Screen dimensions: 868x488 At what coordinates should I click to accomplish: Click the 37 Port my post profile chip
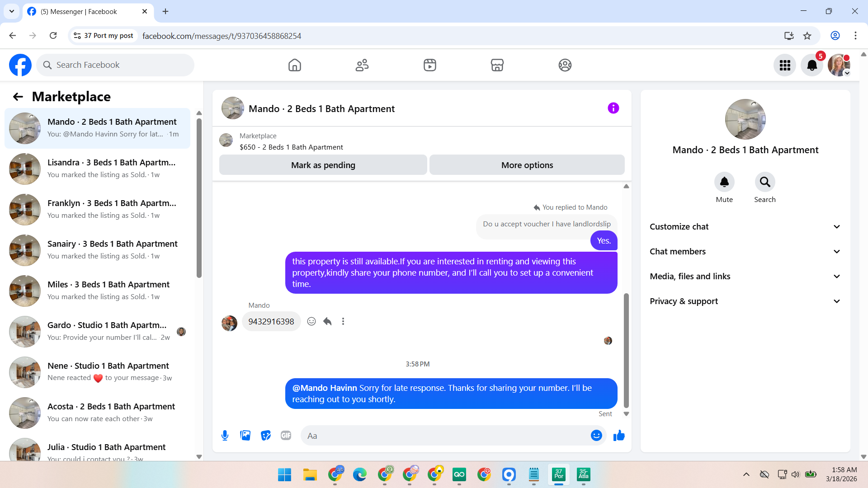pyautogui.click(x=104, y=36)
